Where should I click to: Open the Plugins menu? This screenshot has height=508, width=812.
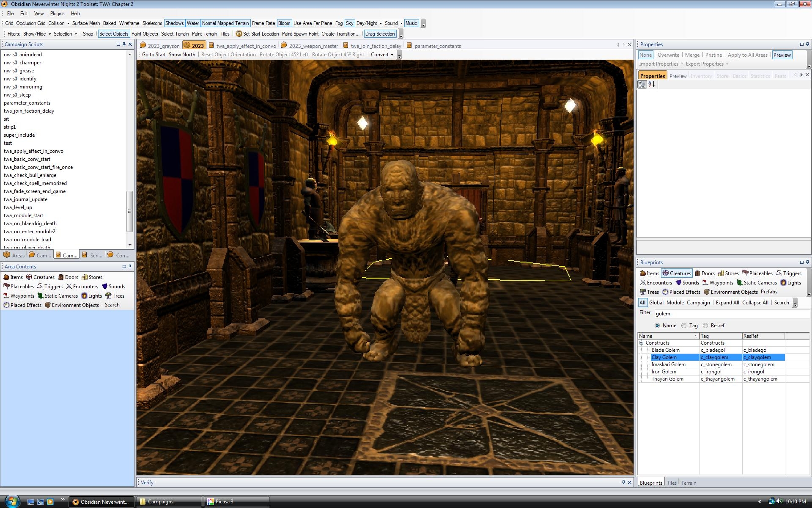57,14
